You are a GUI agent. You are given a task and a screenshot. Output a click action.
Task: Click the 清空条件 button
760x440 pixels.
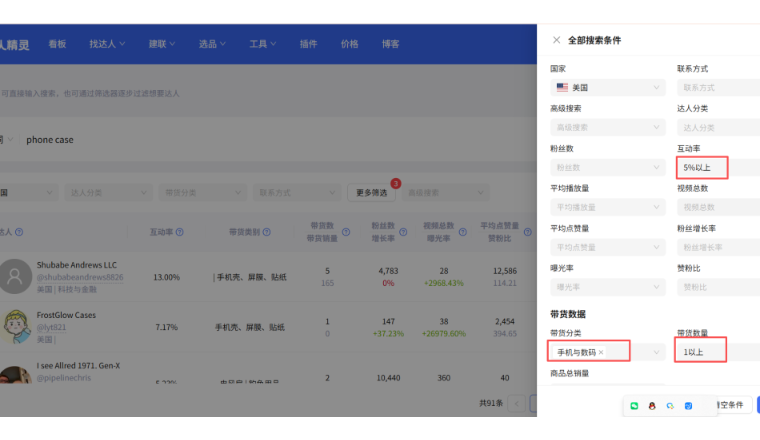(732, 405)
